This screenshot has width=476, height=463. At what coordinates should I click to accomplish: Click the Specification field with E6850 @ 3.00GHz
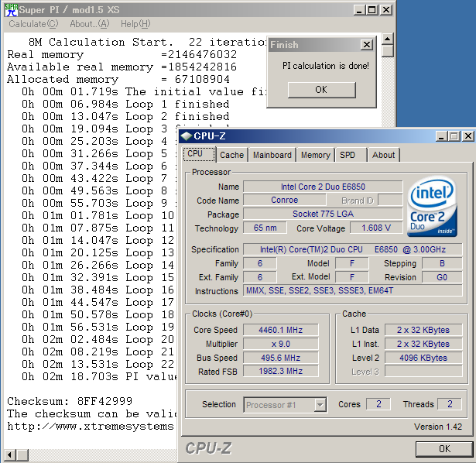(x=353, y=249)
